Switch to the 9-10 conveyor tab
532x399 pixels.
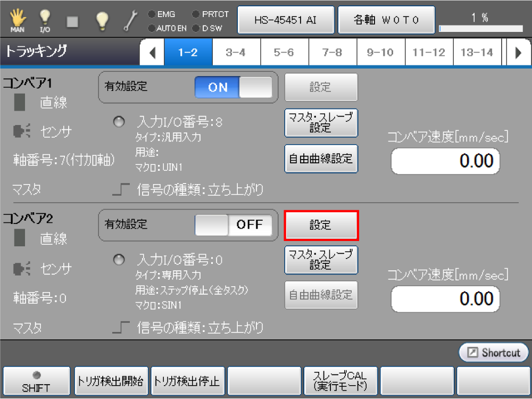pyautogui.click(x=380, y=53)
